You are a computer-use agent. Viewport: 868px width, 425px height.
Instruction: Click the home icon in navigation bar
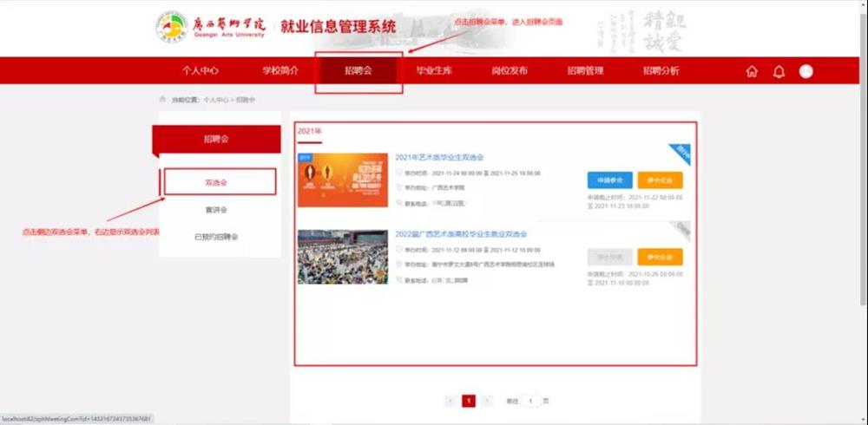click(752, 71)
